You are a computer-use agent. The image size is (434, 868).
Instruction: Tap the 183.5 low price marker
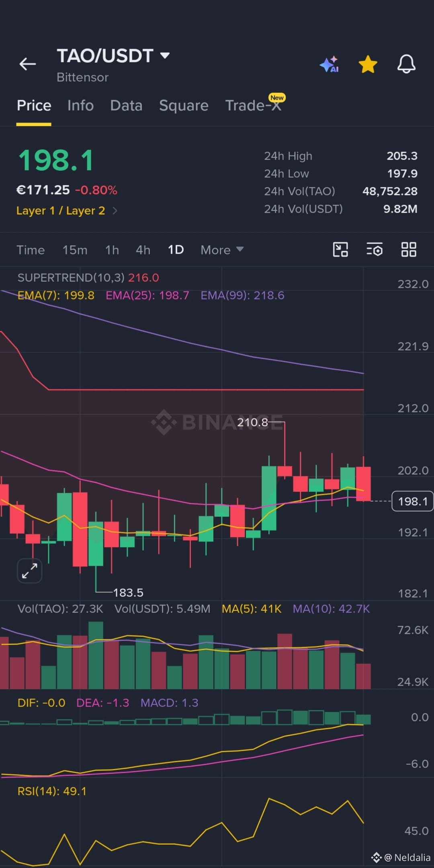coord(128,592)
